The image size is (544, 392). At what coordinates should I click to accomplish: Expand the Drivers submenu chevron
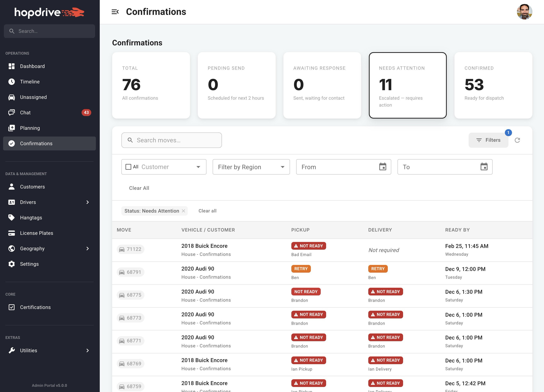pyautogui.click(x=88, y=202)
